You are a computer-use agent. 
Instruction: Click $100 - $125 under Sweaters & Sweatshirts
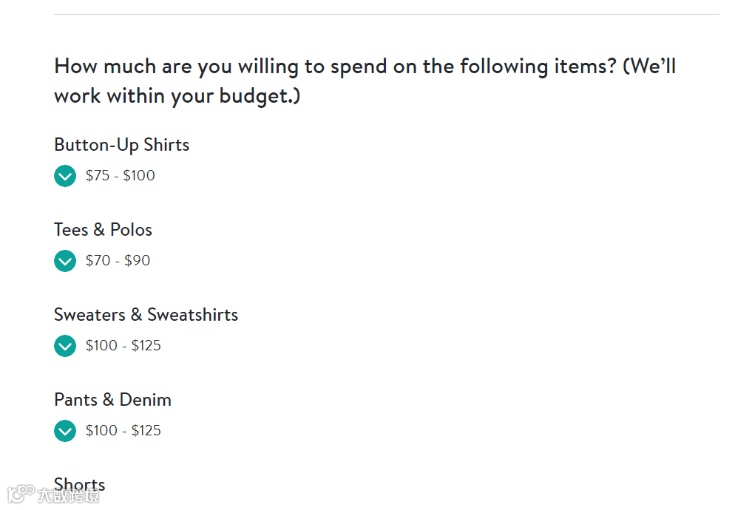(123, 346)
